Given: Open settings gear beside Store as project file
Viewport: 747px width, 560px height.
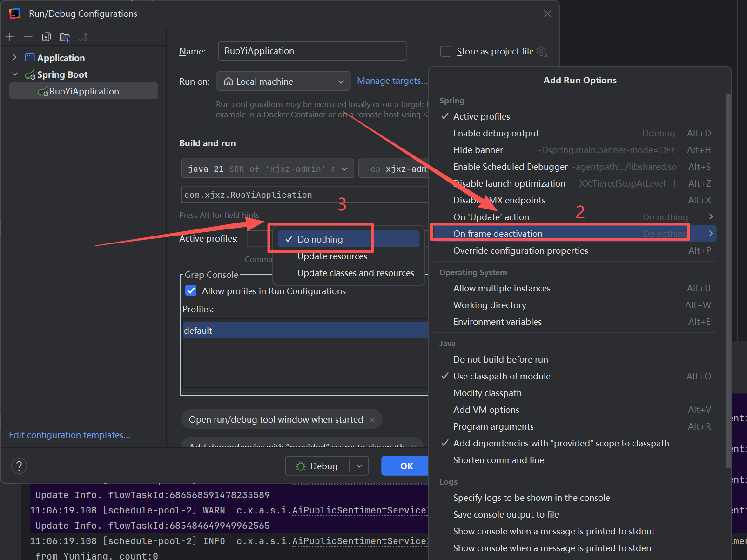Looking at the screenshot, I should [542, 51].
